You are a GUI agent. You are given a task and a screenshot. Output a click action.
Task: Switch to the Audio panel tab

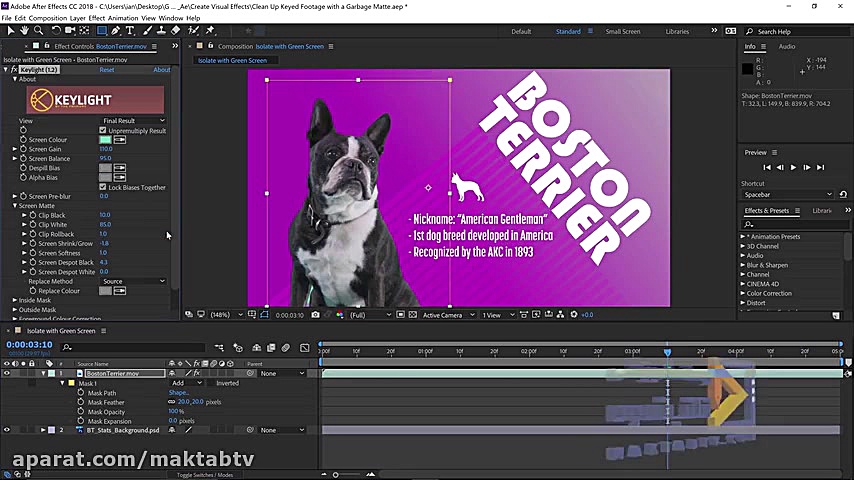(787, 46)
